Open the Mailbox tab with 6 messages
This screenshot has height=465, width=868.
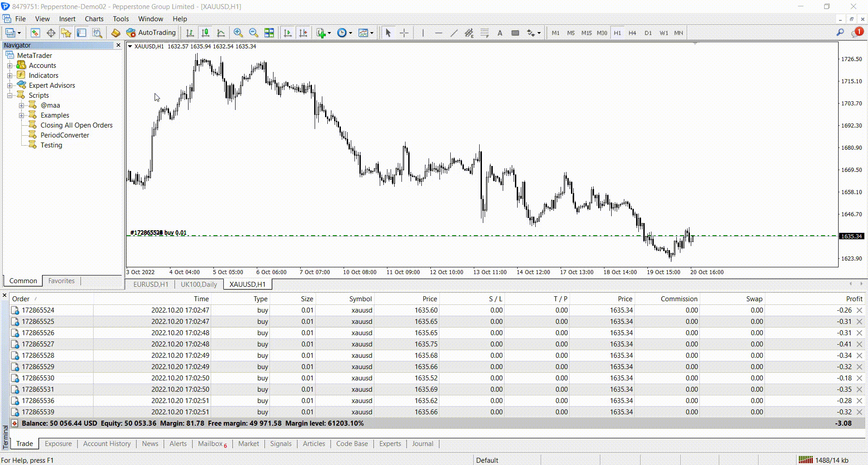[212, 444]
